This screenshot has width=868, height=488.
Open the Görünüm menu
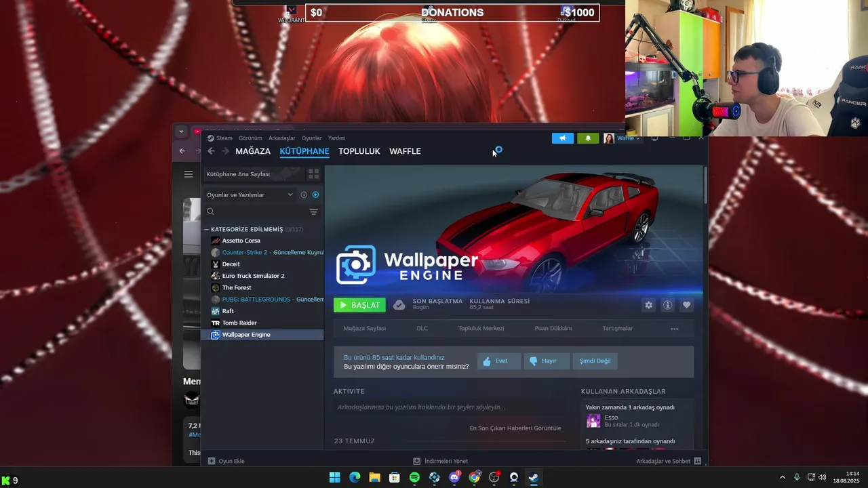pos(250,138)
